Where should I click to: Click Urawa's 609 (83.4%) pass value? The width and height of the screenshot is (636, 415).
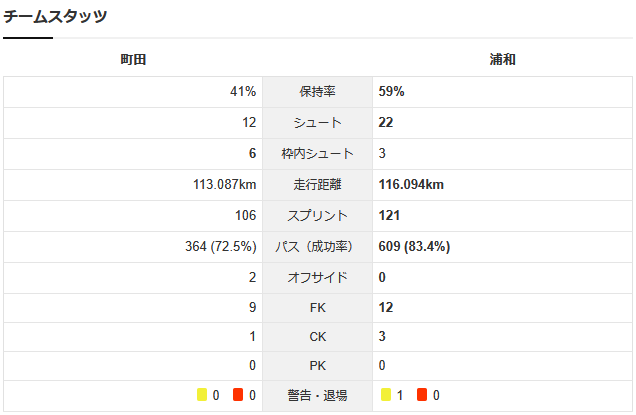point(414,246)
